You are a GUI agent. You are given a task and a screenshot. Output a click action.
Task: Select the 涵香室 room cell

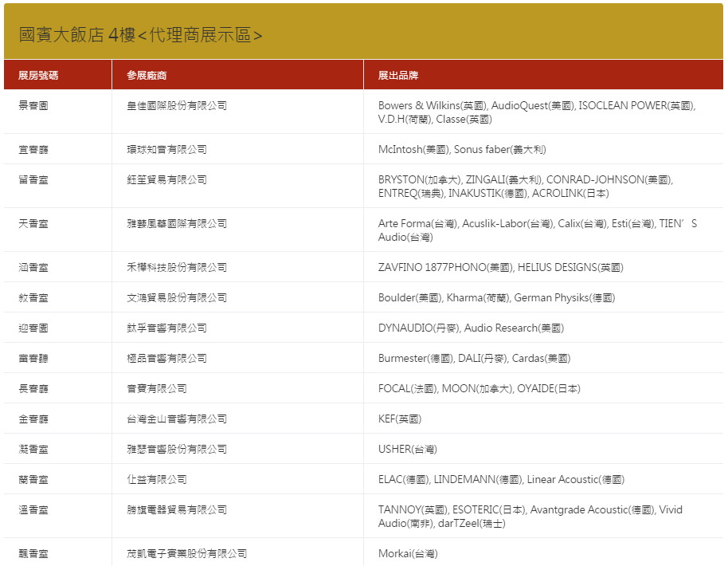[57, 267]
